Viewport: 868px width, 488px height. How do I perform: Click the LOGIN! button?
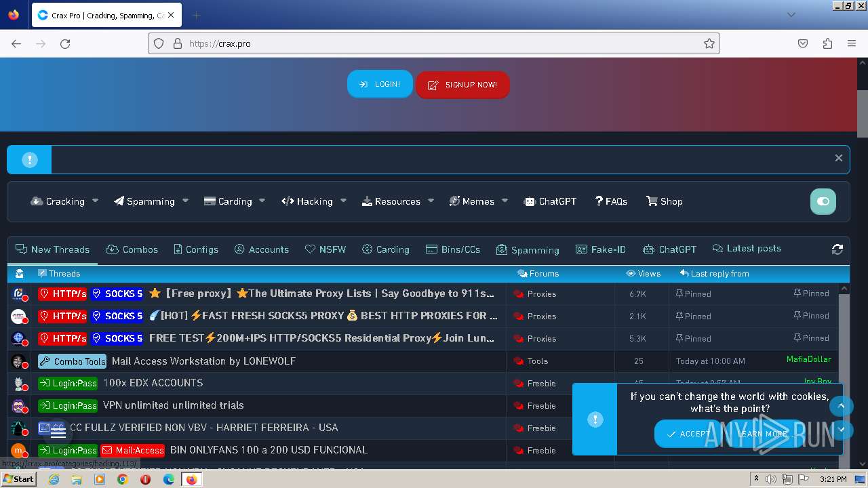click(380, 84)
